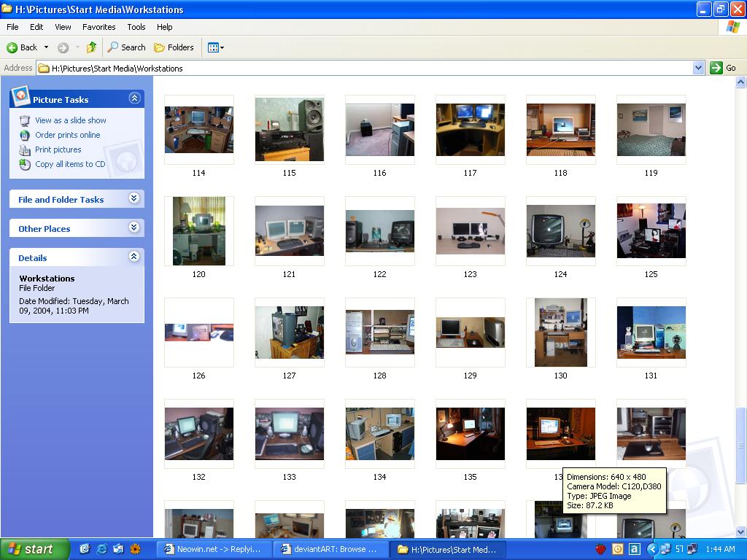Click the View as a slide show icon
This screenshot has height=560, width=747.
pyautogui.click(x=25, y=120)
